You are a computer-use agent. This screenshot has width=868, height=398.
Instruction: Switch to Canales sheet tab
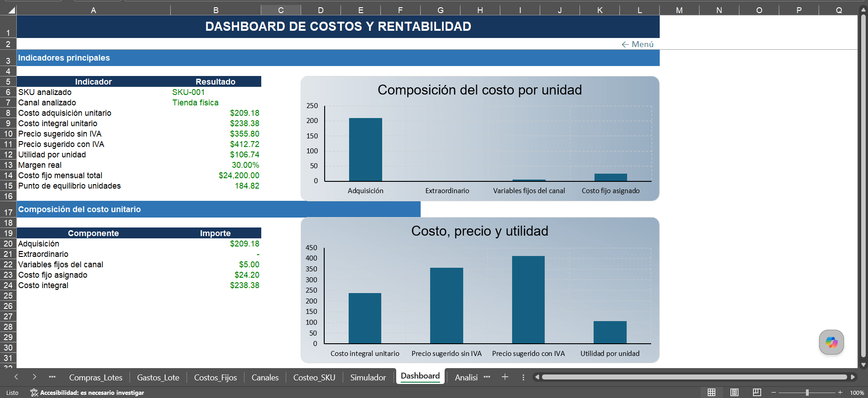(265, 378)
